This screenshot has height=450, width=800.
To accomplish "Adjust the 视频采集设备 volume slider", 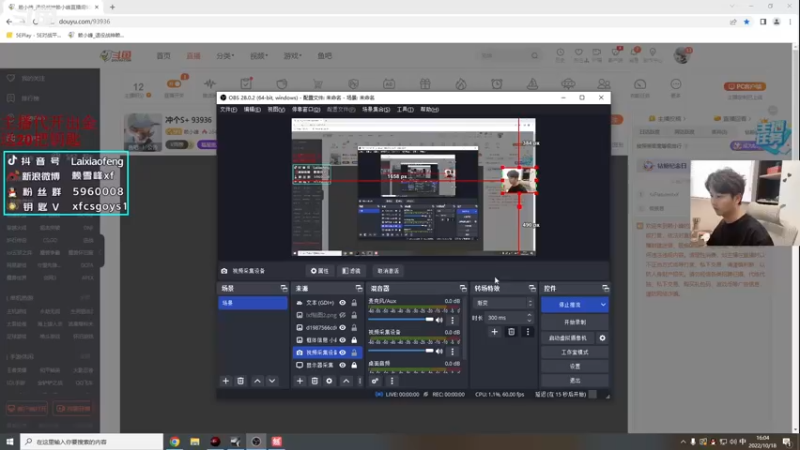I will pos(401,351).
